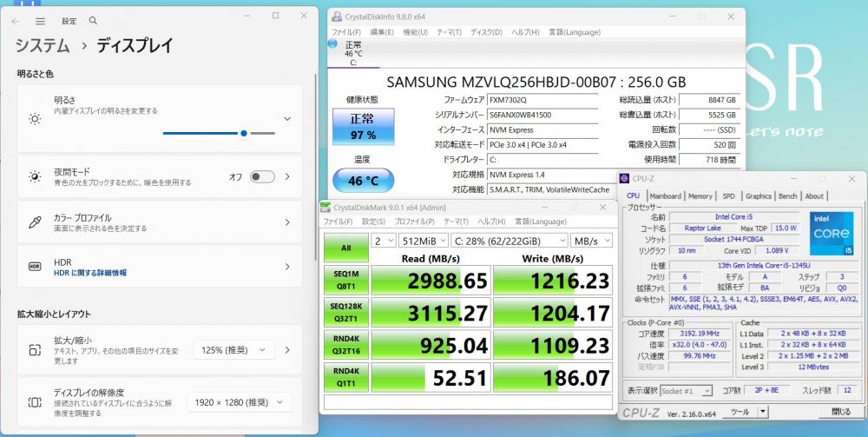The width and height of the screenshot is (868, 437).
Task: Click the HDR badge icon
Action: click(35, 267)
